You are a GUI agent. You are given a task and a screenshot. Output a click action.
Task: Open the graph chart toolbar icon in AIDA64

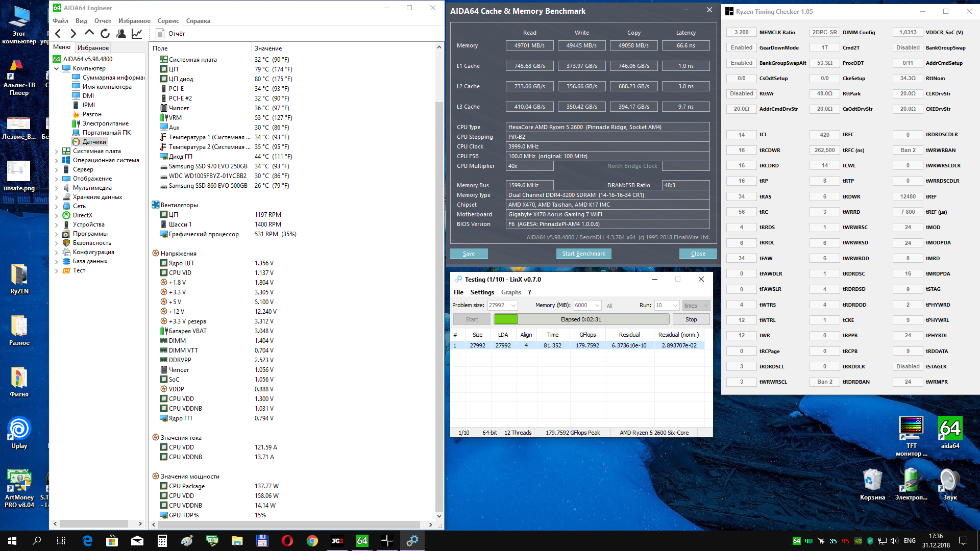(137, 34)
